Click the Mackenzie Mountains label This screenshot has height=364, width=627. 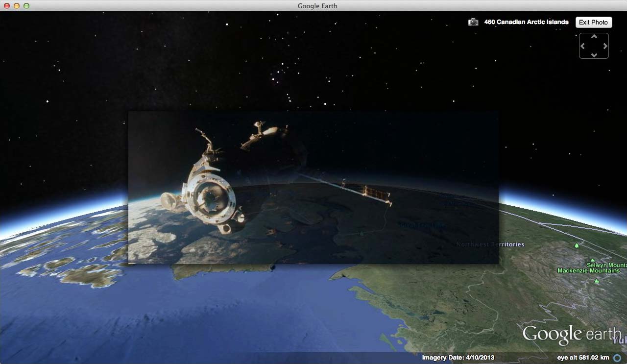click(x=588, y=270)
